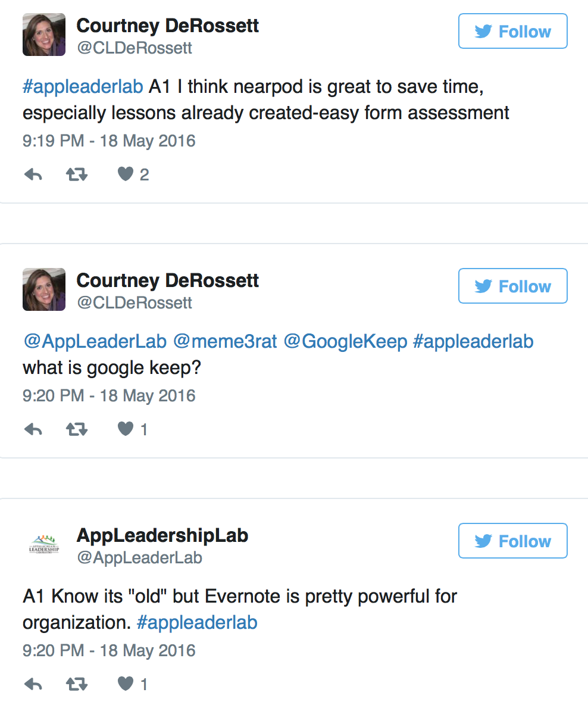Reply to the nearpod tweet
Image resolution: width=588 pixels, height=711 pixels.
click(x=33, y=174)
